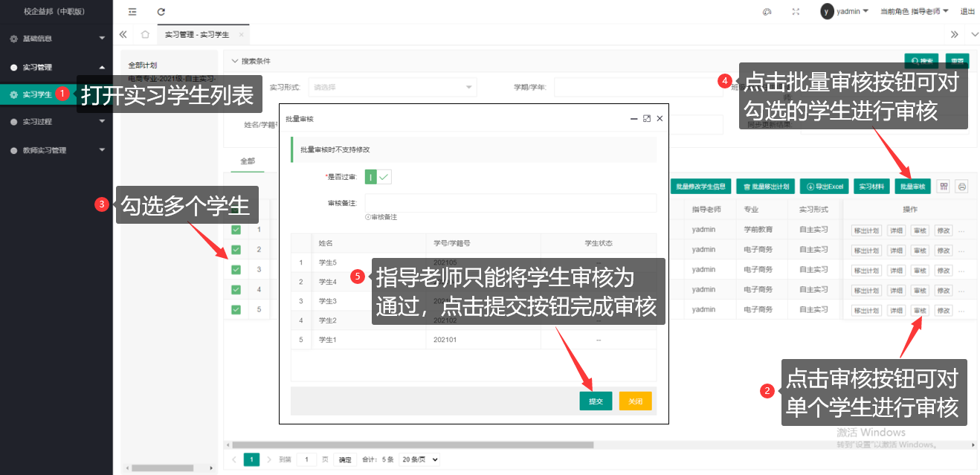This screenshot has width=980, height=475.
Task: Click the home icon in tab bar
Action: pyautogui.click(x=146, y=34)
